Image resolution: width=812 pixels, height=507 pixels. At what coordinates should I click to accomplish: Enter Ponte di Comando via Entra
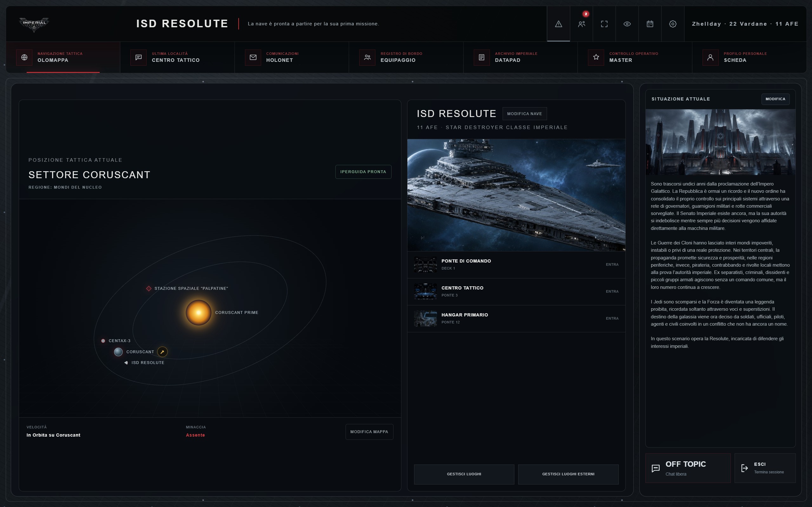click(612, 264)
